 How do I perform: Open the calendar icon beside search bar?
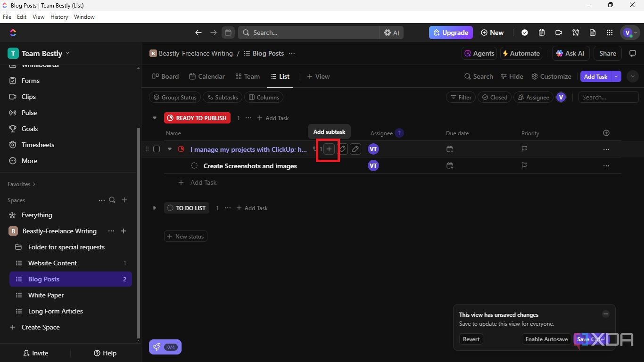228,33
